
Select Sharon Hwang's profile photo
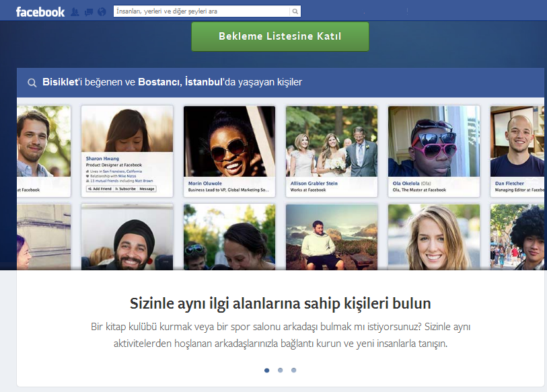(x=127, y=129)
